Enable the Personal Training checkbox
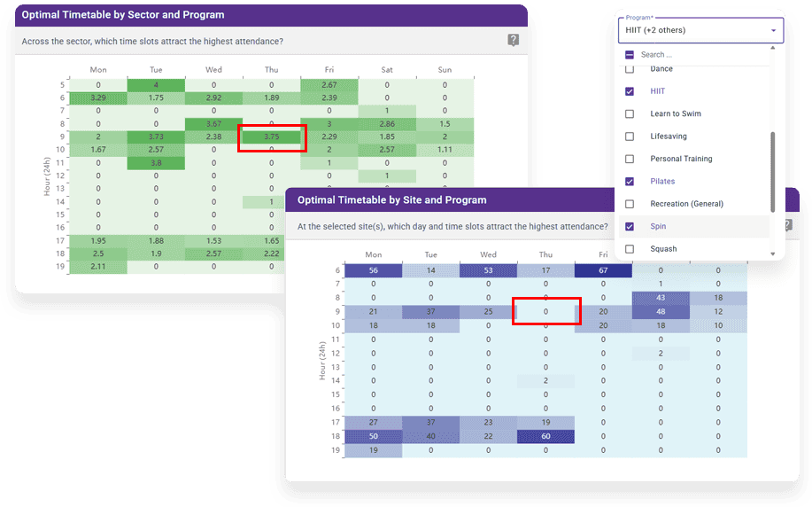This screenshot has width=812, height=507. [x=630, y=159]
